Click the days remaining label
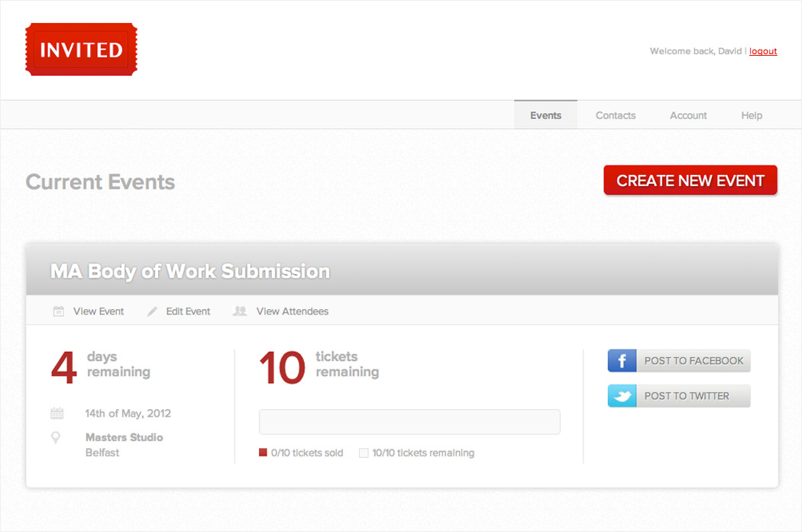 [x=118, y=364]
